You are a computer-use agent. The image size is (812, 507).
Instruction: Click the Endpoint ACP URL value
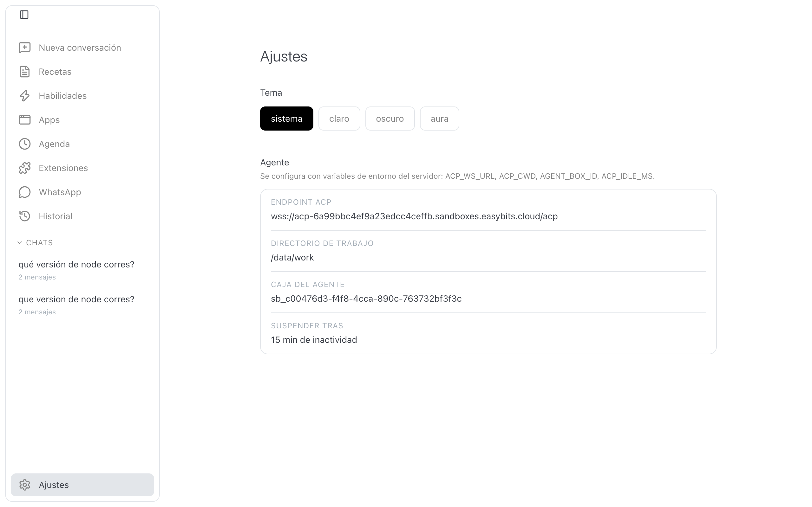(414, 216)
